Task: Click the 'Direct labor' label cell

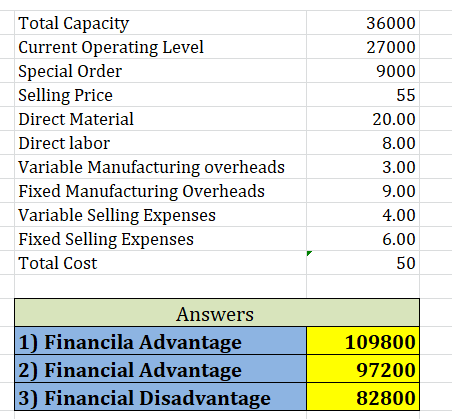Action: click(160, 143)
